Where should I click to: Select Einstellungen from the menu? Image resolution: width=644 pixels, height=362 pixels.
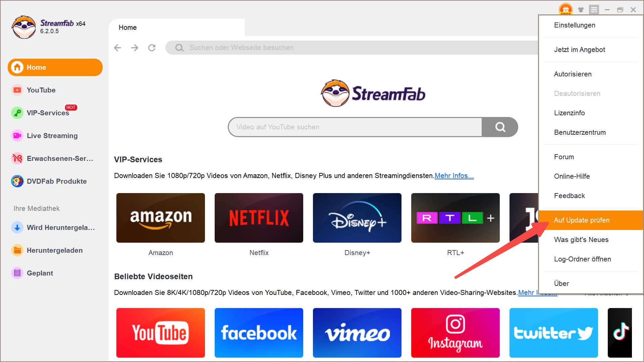click(591, 25)
